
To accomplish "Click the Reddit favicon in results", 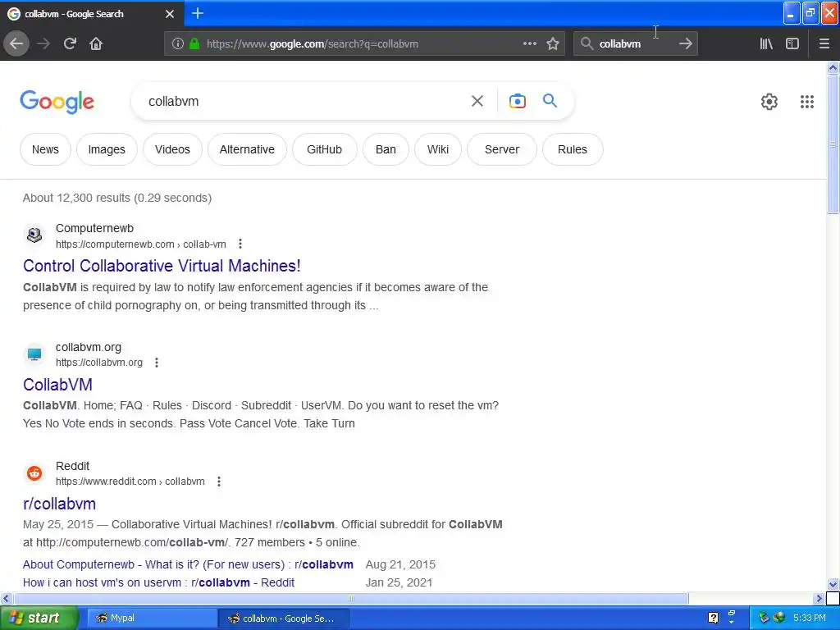I will pyautogui.click(x=34, y=473).
